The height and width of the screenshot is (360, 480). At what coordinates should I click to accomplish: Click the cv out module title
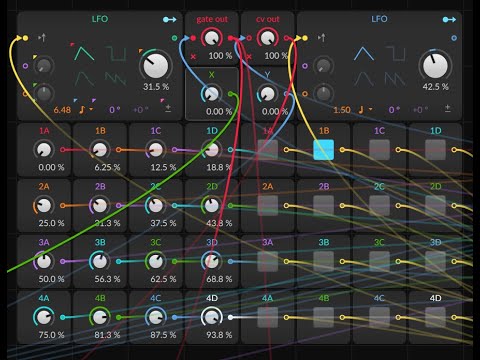coord(268,19)
